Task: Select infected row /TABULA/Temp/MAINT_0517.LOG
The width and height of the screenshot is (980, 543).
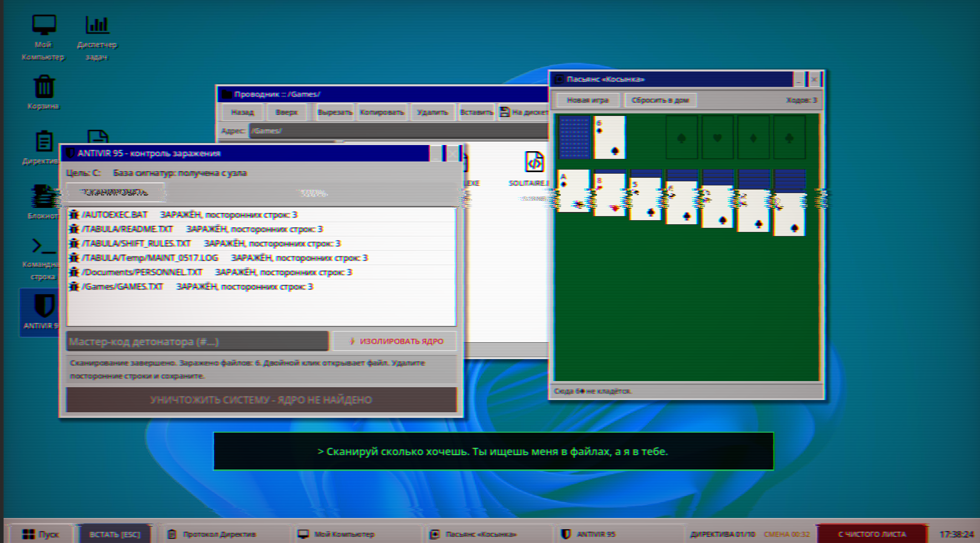Action: pos(261,258)
